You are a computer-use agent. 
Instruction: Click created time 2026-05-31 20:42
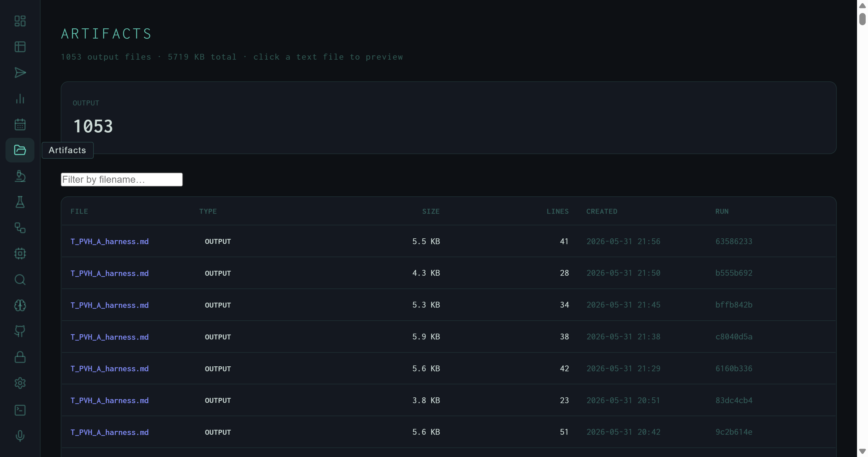pos(624,432)
